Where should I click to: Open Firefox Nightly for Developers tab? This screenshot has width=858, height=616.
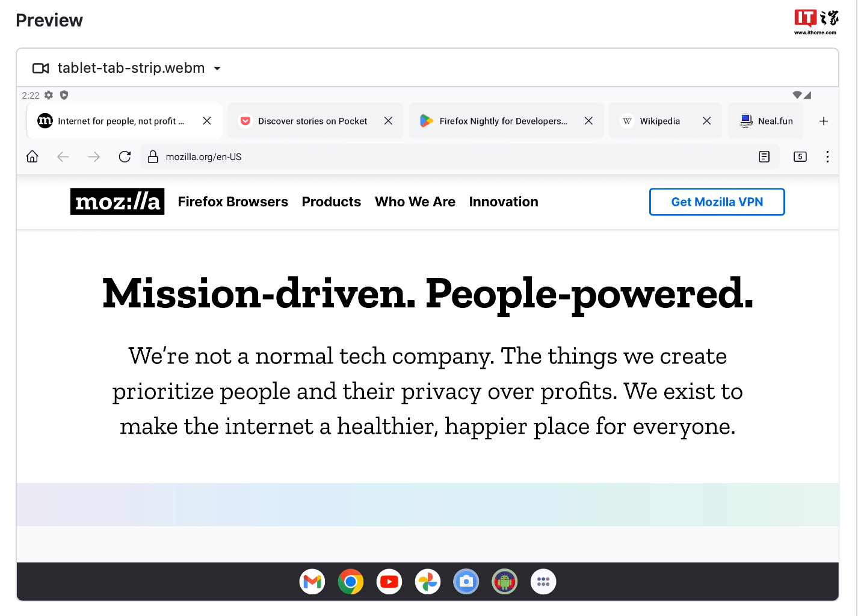pyautogui.click(x=506, y=121)
